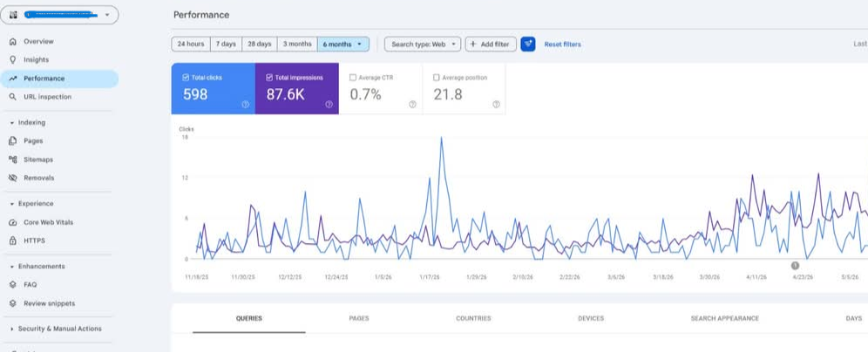Select the 24 hours date range
868x352 pixels.
coord(191,44)
